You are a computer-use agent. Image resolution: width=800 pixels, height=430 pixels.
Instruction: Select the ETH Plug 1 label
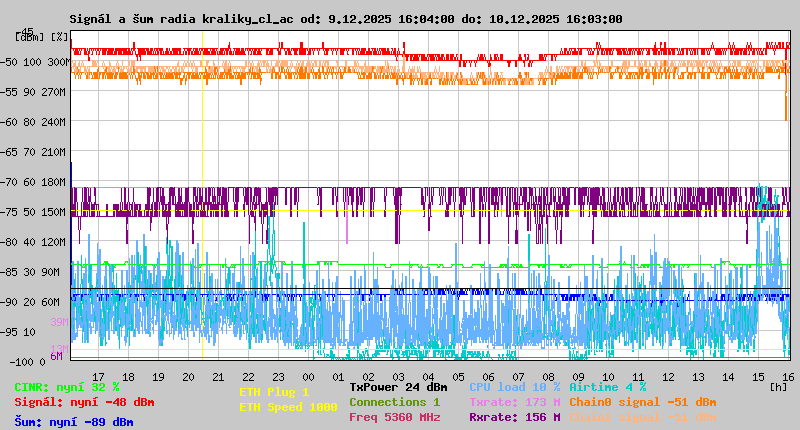[274, 392]
